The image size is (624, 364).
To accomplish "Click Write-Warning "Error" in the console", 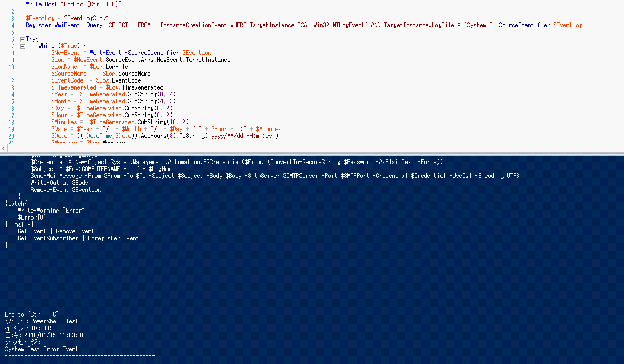I will pyautogui.click(x=51, y=211).
